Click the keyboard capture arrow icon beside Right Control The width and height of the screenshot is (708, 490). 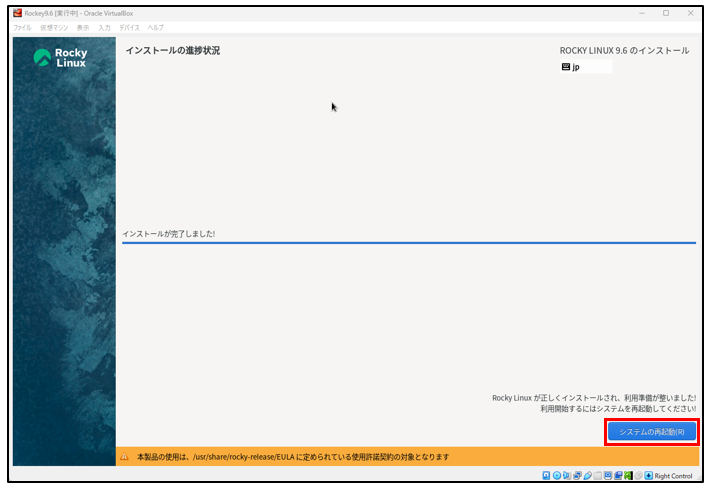click(x=650, y=476)
